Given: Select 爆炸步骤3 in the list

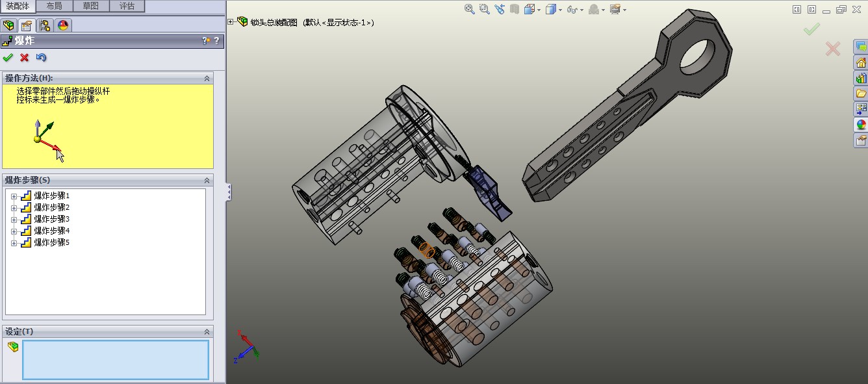Looking at the screenshot, I should 51,220.
